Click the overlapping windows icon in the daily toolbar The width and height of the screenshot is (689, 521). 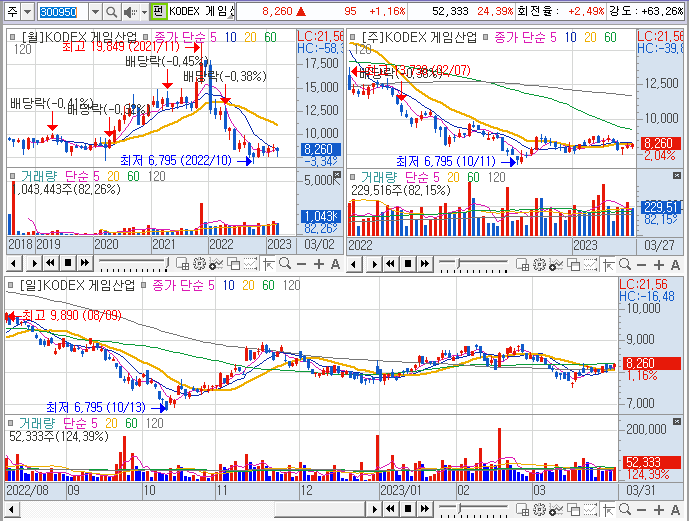[573, 510]
